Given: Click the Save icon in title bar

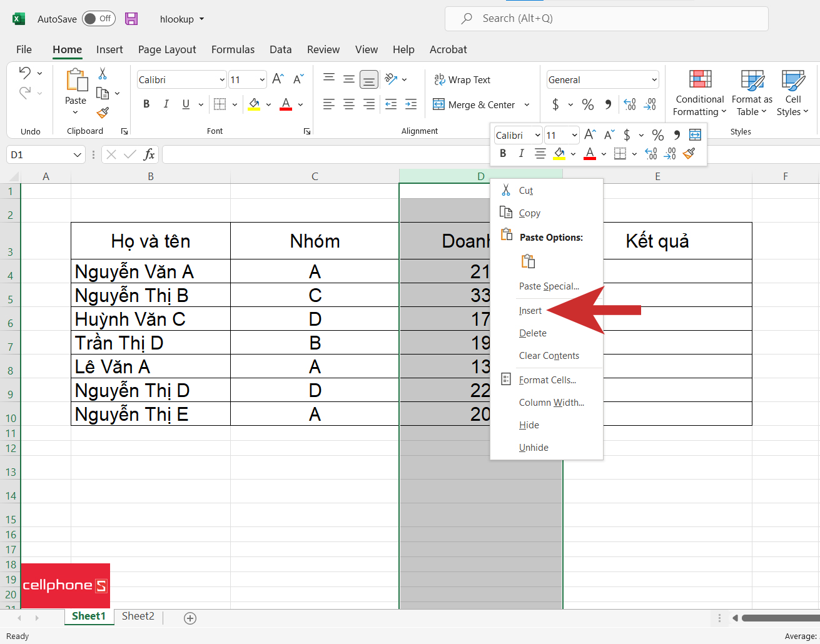Looking at the screenshot, I should click(131, 19).
